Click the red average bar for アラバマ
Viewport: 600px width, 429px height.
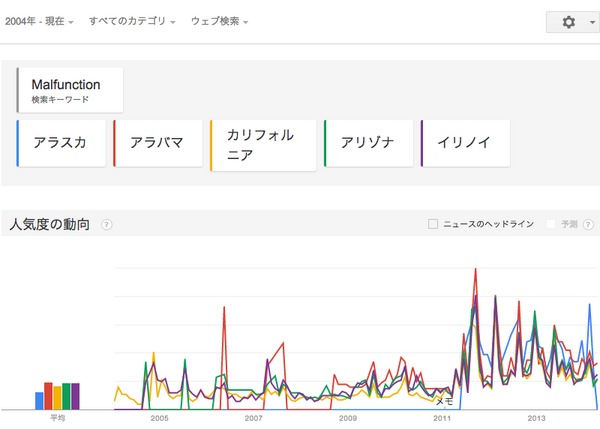[x=48, y=396]
